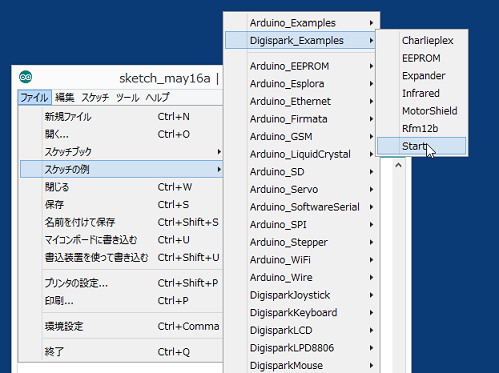Expand Digispark_Examples submenu
This screenshot has height=373, width=499.
300,40
